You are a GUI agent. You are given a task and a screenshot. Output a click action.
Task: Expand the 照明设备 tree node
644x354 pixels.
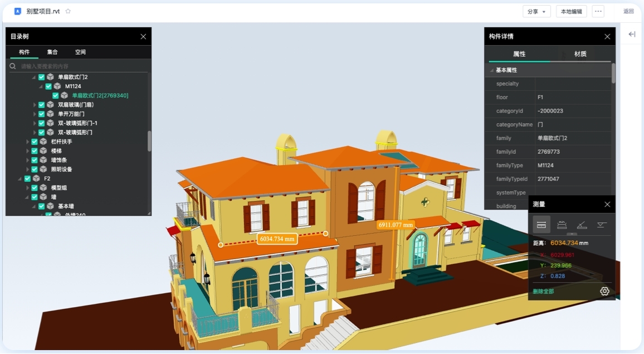pyautogui.click(x=27, y=169)
